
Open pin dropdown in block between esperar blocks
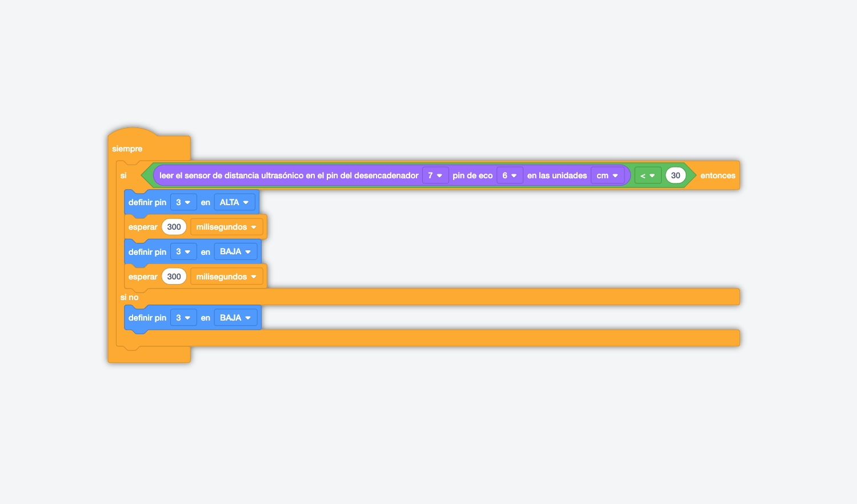(x=183, y=251)
